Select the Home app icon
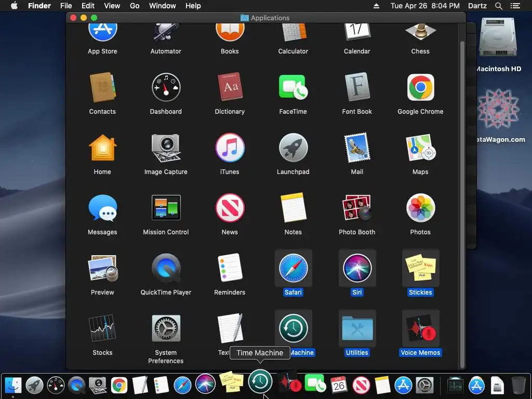Screen dimensions: 532x399 102,148
